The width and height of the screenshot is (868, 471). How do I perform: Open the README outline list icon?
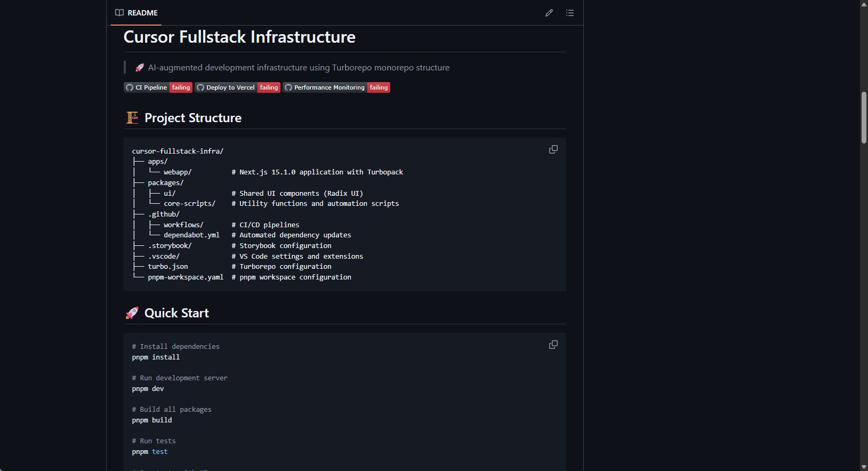570,13
